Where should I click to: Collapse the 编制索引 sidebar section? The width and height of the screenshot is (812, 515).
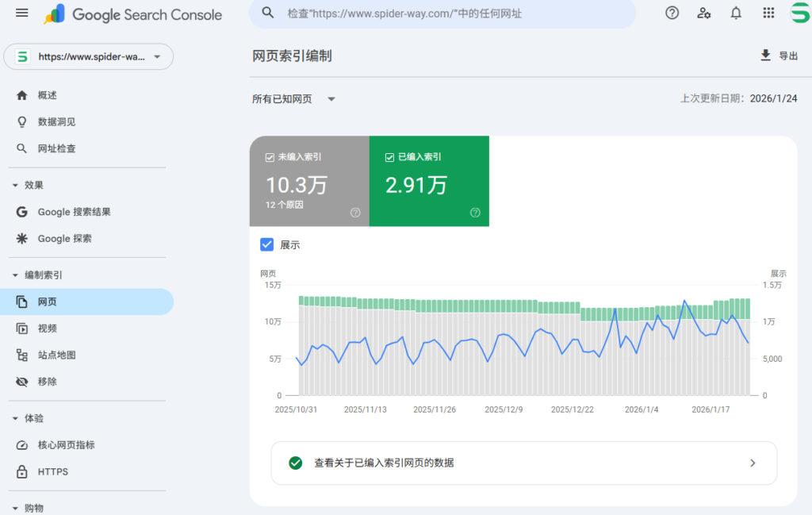tap(16, 275)
